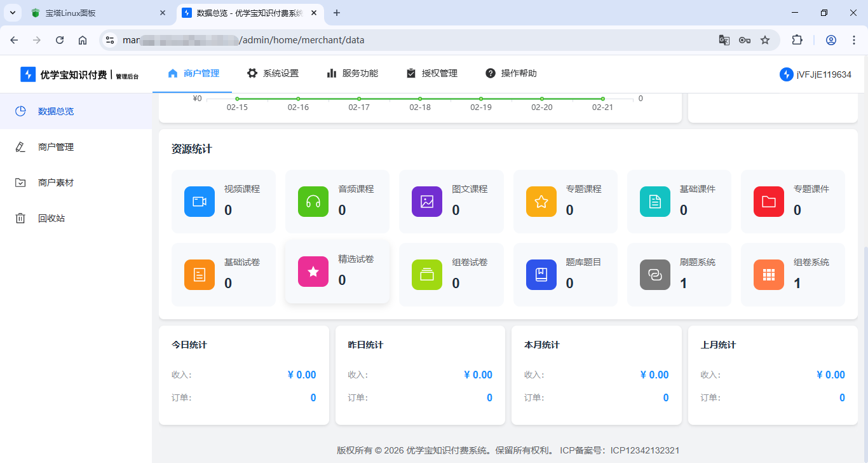868x463 pixels.
Task: Click the 专题课件 red folder icon
Action: (x=768, y=201)
